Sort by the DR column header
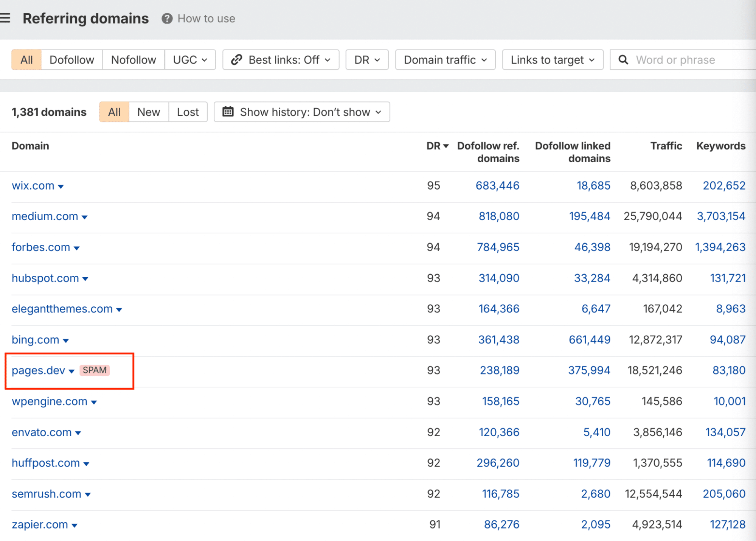 tap(437, 146)
